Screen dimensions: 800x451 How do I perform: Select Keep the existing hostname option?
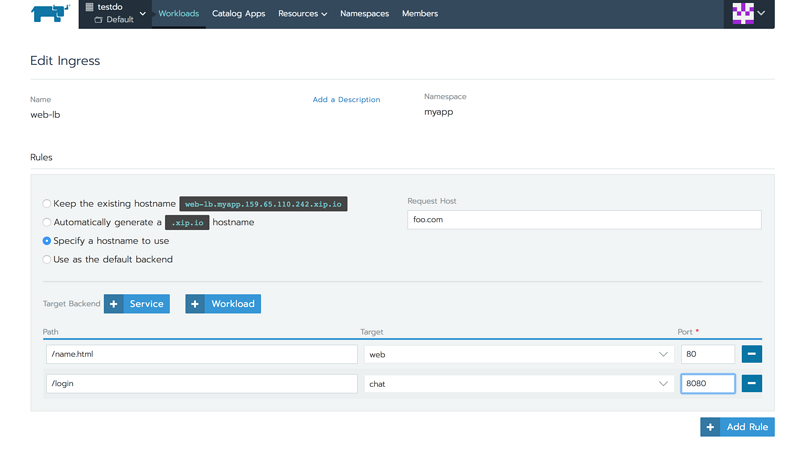[x=47, y=204]
